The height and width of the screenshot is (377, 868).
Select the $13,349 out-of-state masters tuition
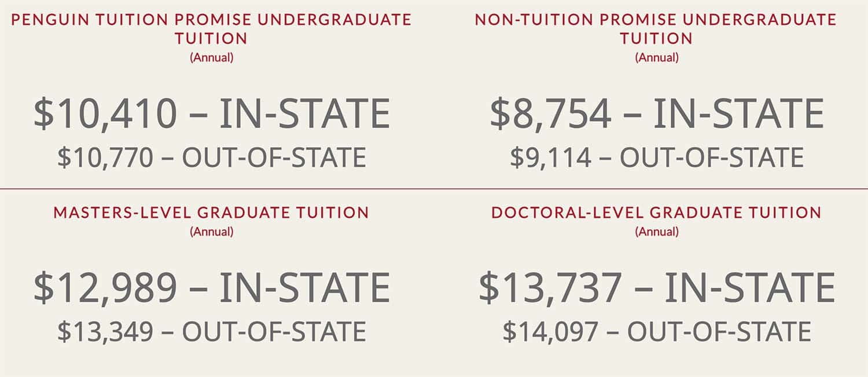(x=211, y=332)
